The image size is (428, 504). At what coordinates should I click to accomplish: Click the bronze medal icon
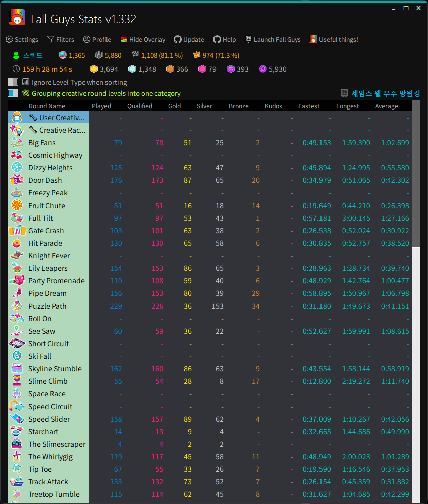(x=170, y=69)
